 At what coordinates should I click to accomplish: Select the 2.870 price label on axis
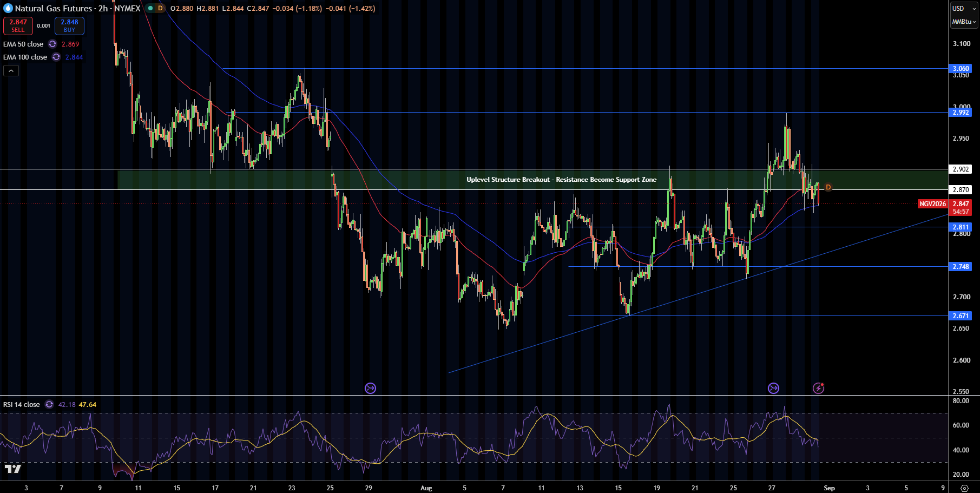pyautogui.click(x=961, y=190)
